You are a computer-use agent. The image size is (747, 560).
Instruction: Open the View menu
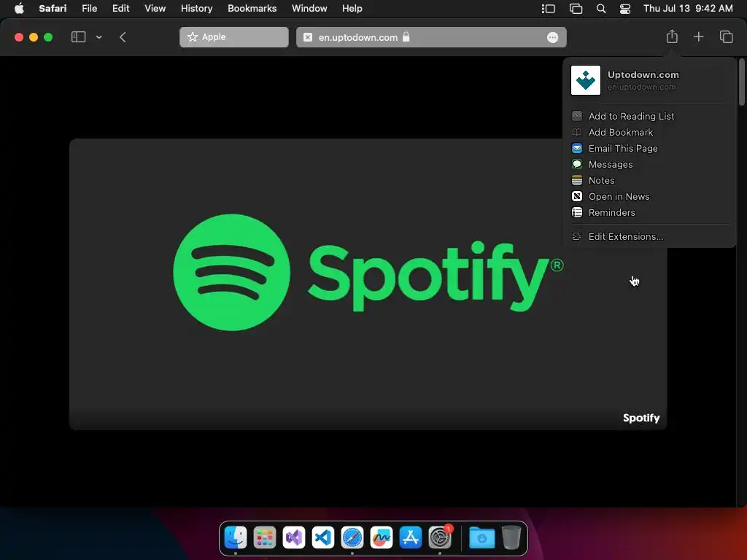coord(155,8)
